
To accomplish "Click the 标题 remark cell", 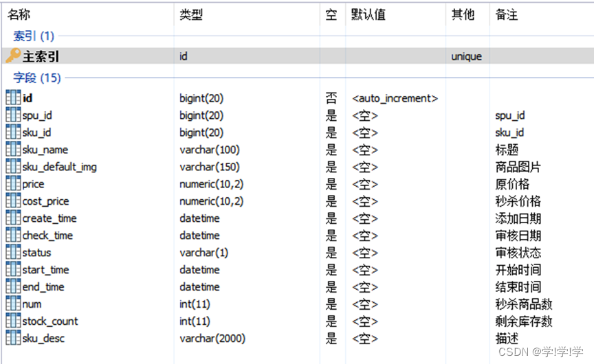I will tap(507, 150).
